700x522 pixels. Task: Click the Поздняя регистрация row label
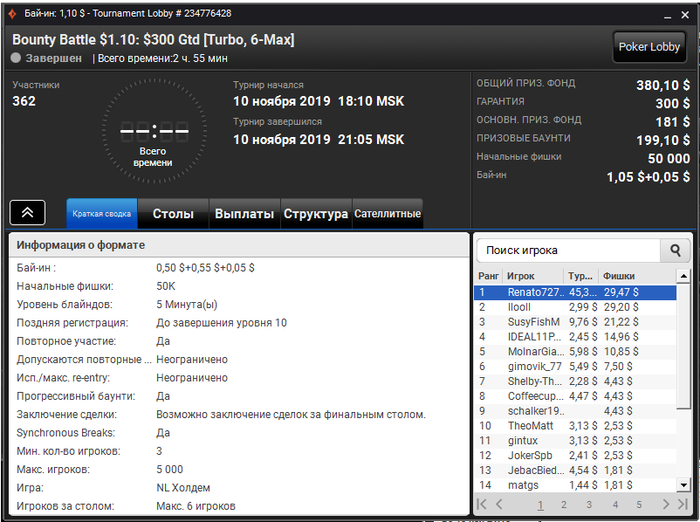click(x=72, y=323)
